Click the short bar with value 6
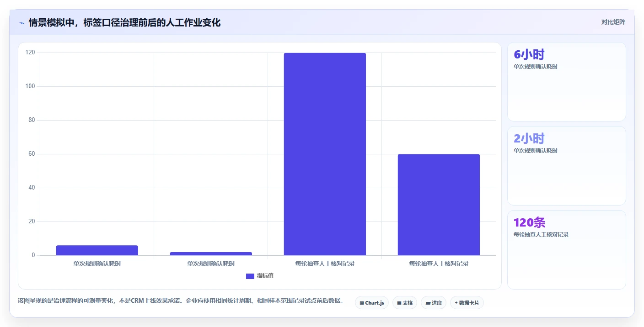The height and width of the screenshot is (327, 644). [97, 250]
